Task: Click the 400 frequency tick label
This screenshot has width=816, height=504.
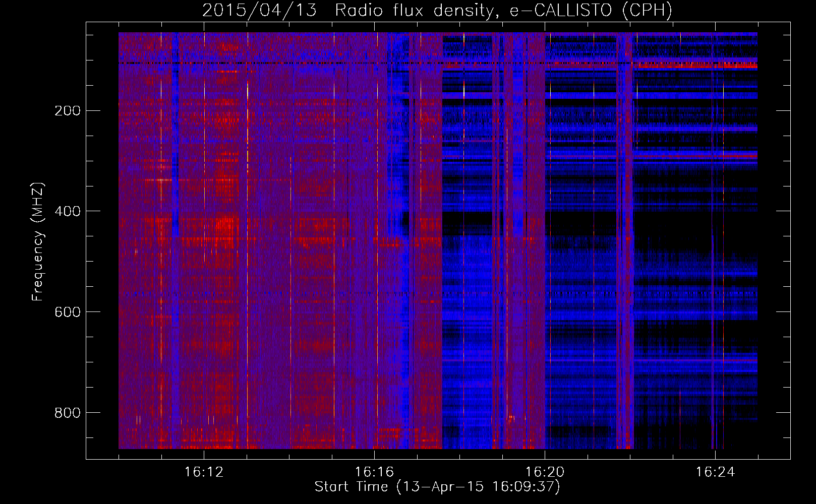Action: [x=68, y=211]
